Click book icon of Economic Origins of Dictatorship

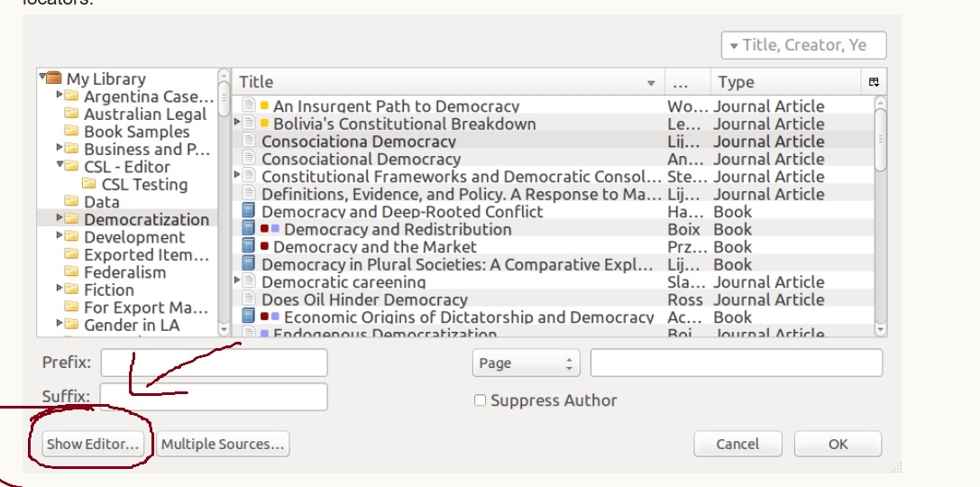(249, 317)
